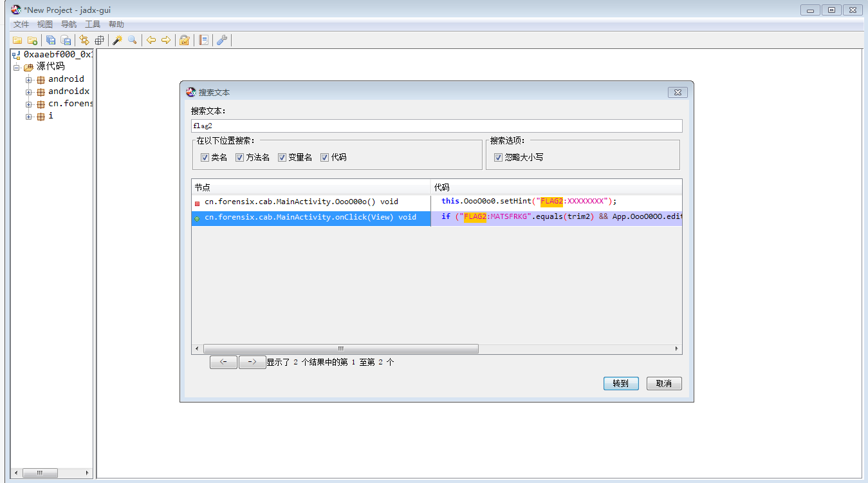
Task: Select the MainActivity.OooO00o() void result row
Action: coord(311,202)
